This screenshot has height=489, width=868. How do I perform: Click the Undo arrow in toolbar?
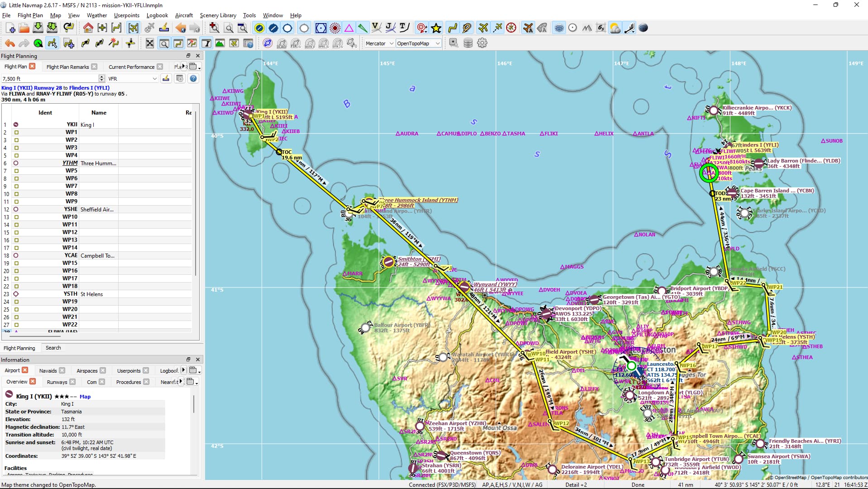[10, 43]
